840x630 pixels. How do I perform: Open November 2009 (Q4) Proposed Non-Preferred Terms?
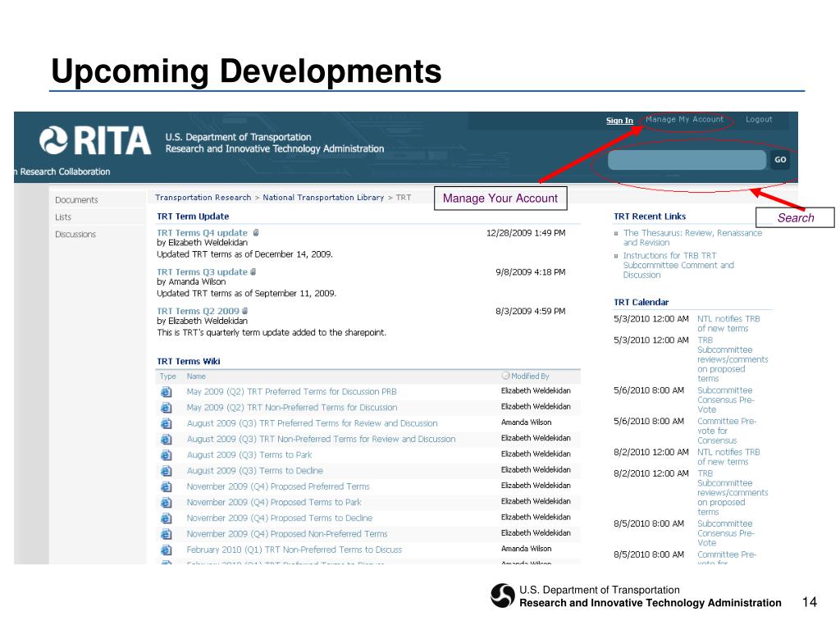(286, 533)
